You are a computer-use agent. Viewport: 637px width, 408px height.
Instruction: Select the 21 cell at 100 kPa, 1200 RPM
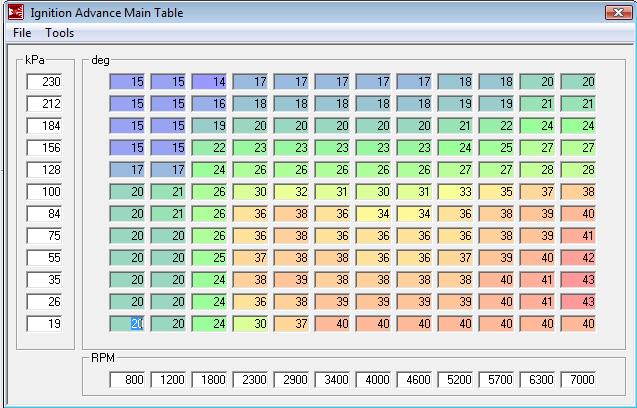[168, 191]
